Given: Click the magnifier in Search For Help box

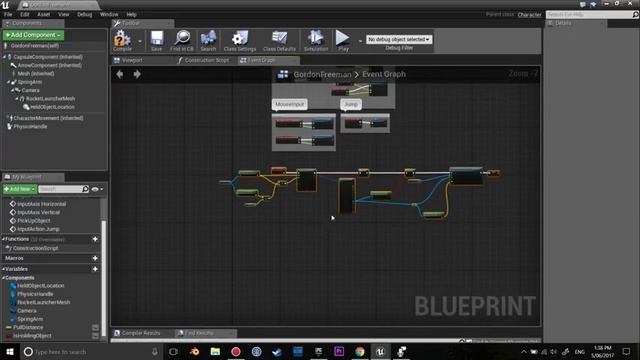Looking at the screenshot, I should (635, 14).
